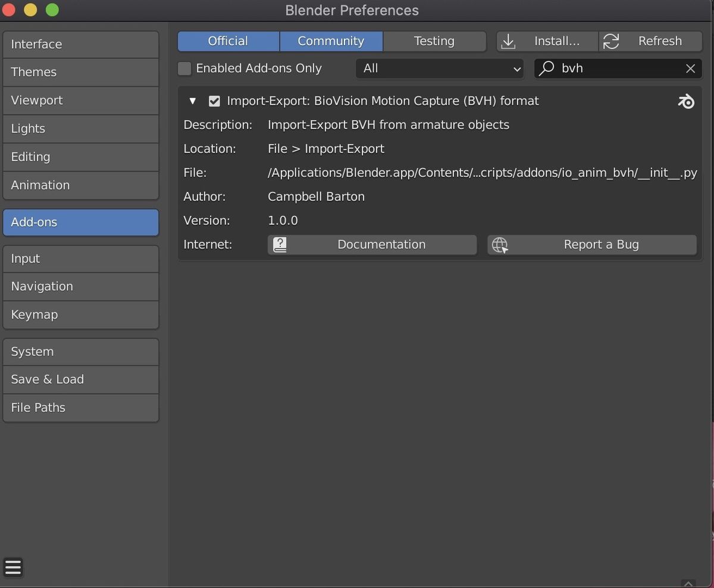This screenshot has height=588, width=714.
Task: Click the magnifier search icon
Action: (546, 68)
